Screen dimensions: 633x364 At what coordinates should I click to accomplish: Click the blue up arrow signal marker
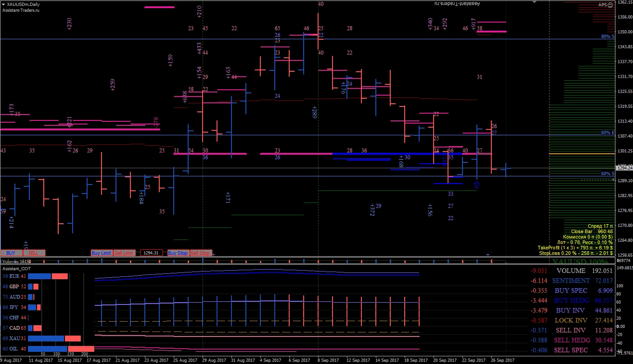477,184
